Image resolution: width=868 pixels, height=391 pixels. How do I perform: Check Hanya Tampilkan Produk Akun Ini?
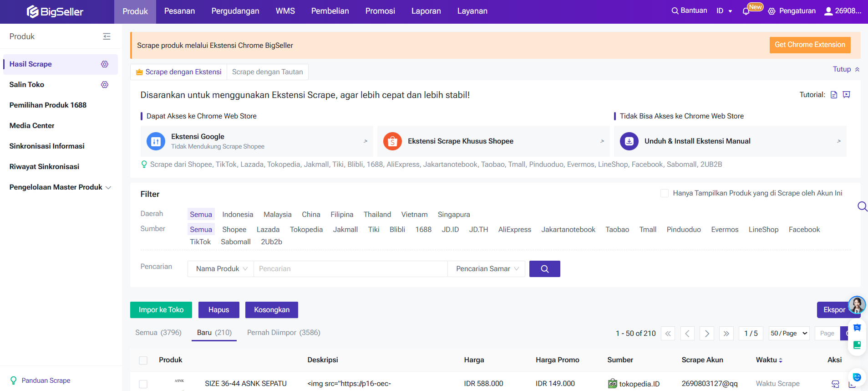point(665,193)
